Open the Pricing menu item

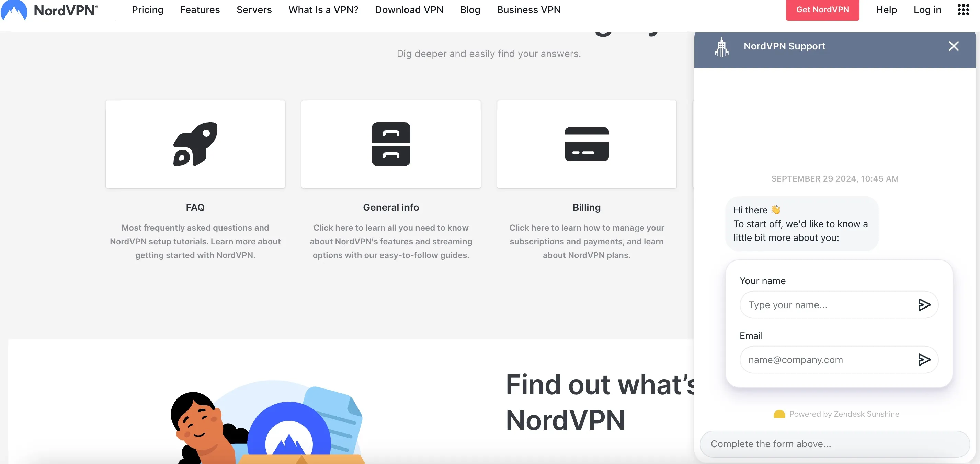tap(147, 10)
